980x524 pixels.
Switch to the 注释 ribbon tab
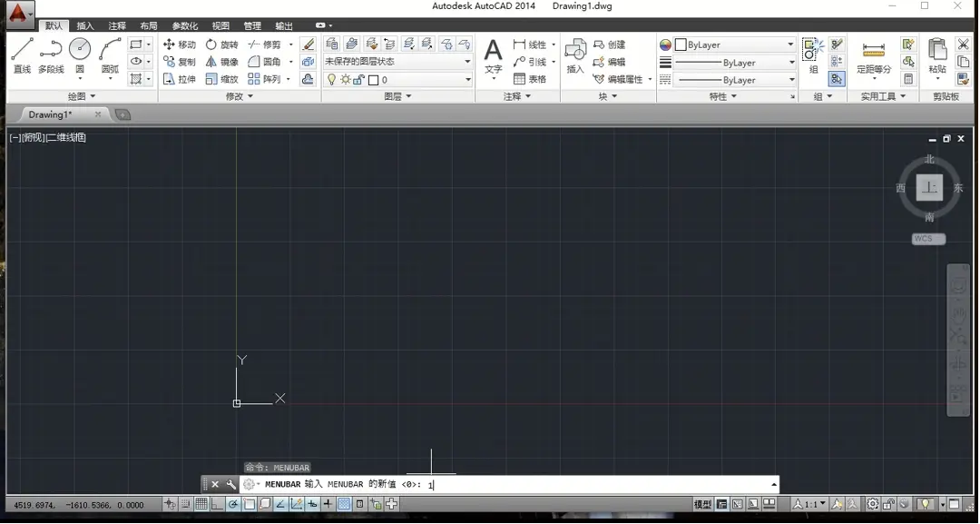[117, 25]
